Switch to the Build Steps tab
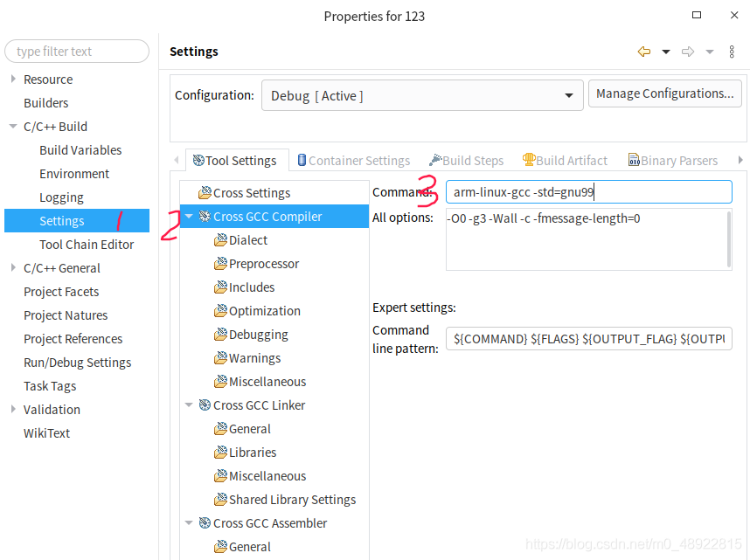The image size is (750, 560). pos(466,161)
